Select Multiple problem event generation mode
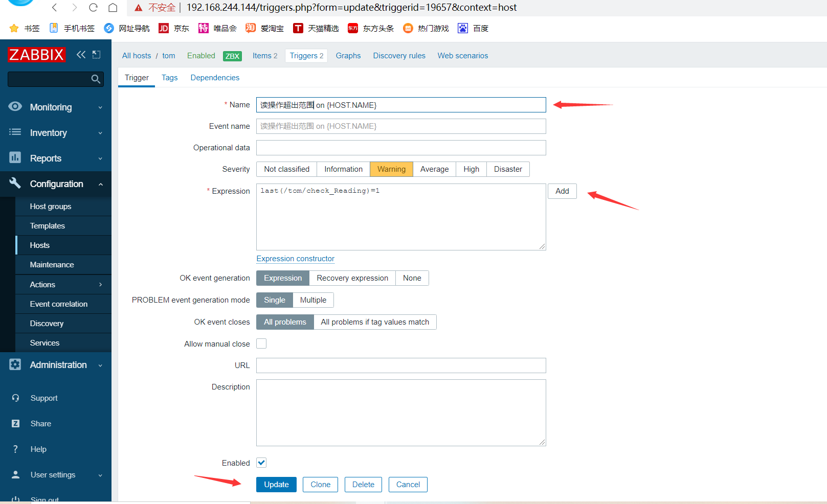The height and width of the screenshot is (504, 827). pos(314,300)
